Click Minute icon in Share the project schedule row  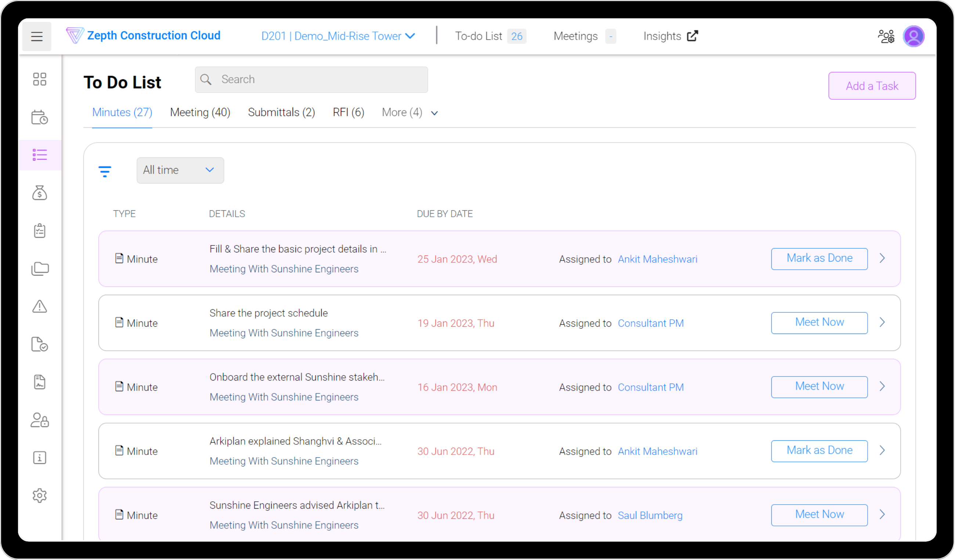[119, 323]
